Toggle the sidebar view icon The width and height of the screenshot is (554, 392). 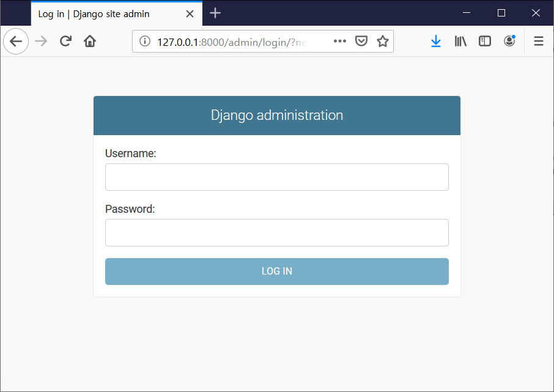[x=485, y=42]
